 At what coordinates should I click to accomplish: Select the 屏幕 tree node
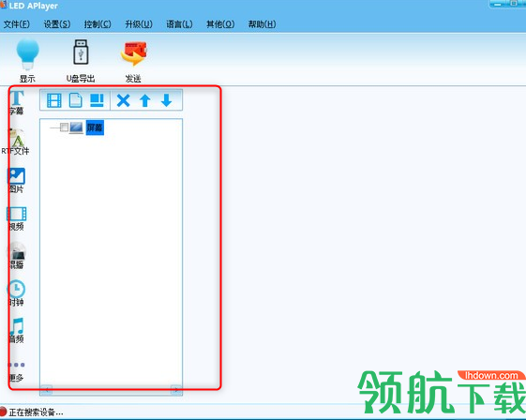pyautogui.click(x=95, y=127)
